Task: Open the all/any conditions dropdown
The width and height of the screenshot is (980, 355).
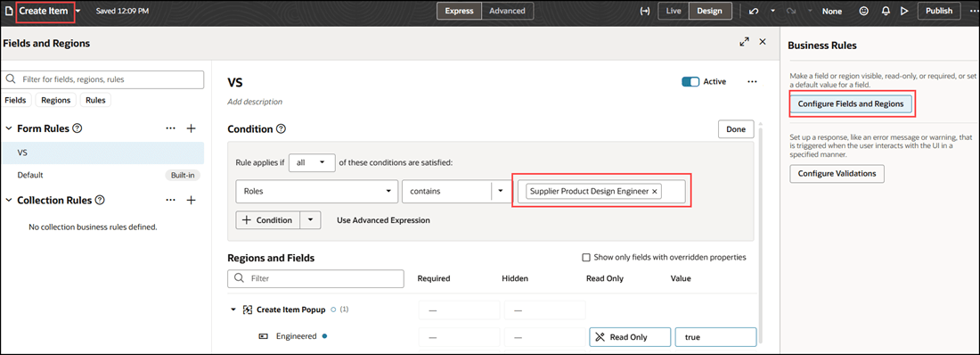Action: tap(312, 162)
